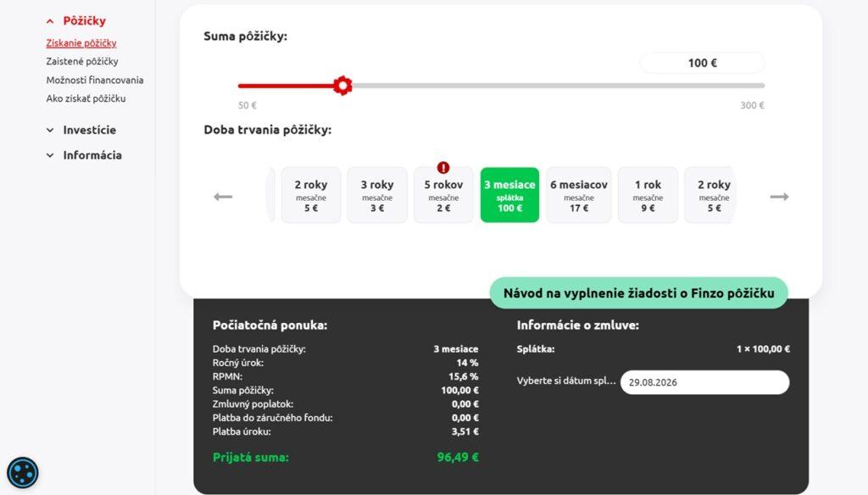Viewport: 868px width, 495px height.
Task: Select the 5 rokov duration card
Action: (443, 195)
